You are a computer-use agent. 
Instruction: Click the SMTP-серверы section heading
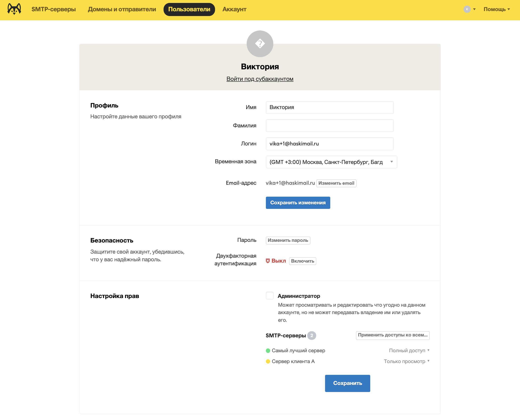tap(286, 336)
